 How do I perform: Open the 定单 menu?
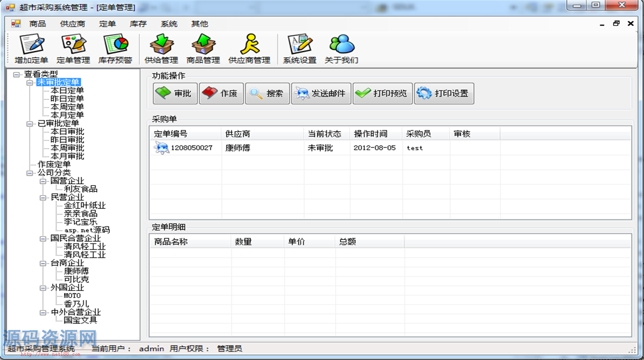coord(107,24)
